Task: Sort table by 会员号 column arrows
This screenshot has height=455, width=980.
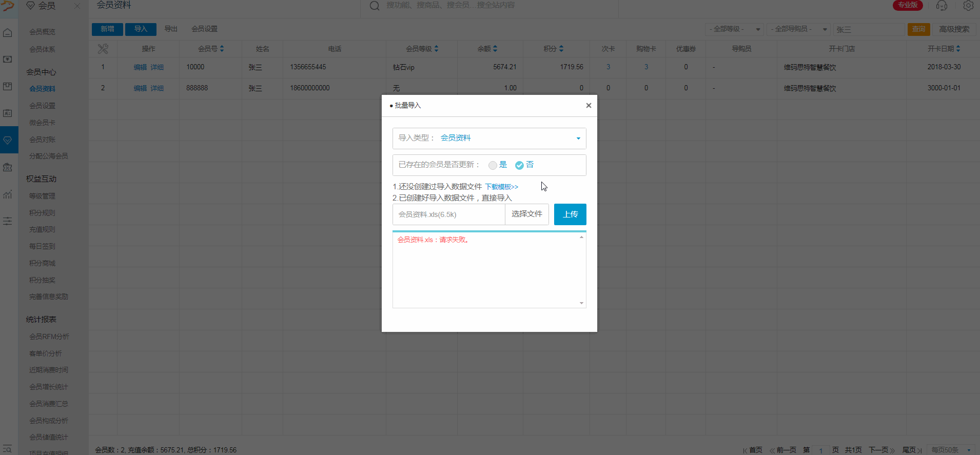Action: click(222, 49)
